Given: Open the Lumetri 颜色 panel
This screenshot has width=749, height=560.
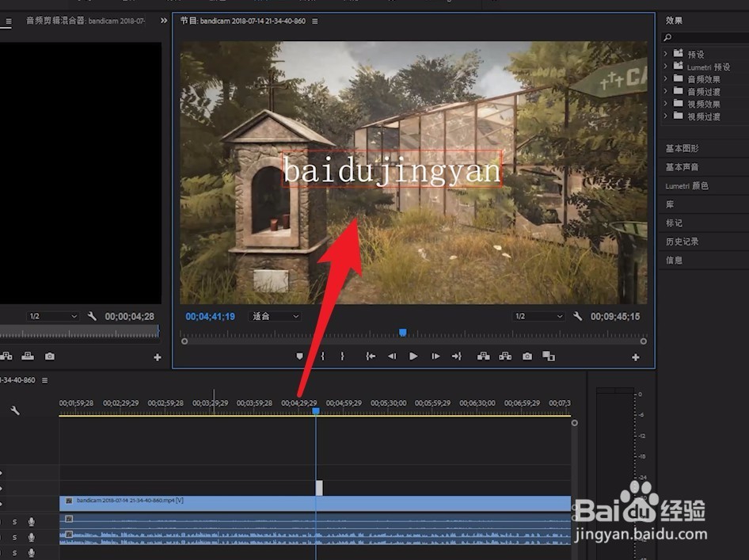Looking at the screenshot, I should click(x=687, y=186).
